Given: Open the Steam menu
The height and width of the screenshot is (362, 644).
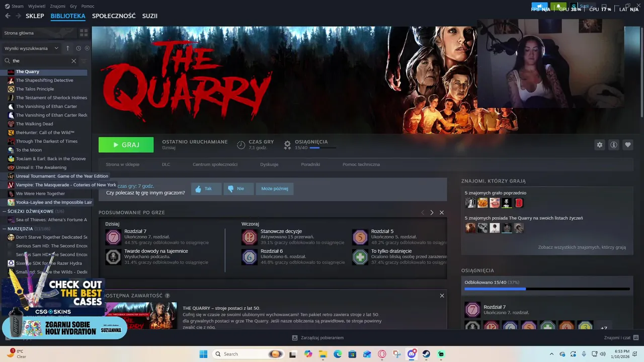Looking at the screenshot, I should click(14, 6).
